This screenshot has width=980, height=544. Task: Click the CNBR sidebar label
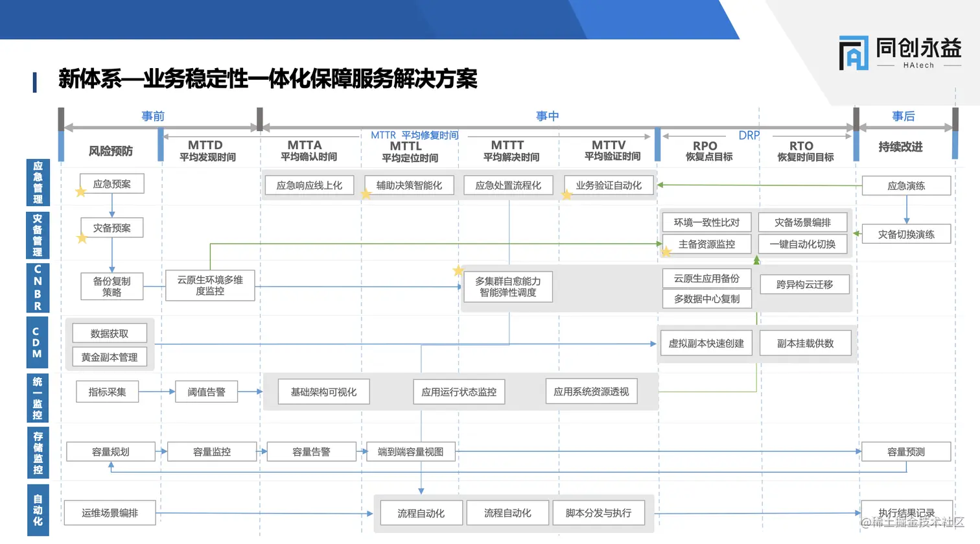(37, 287)
